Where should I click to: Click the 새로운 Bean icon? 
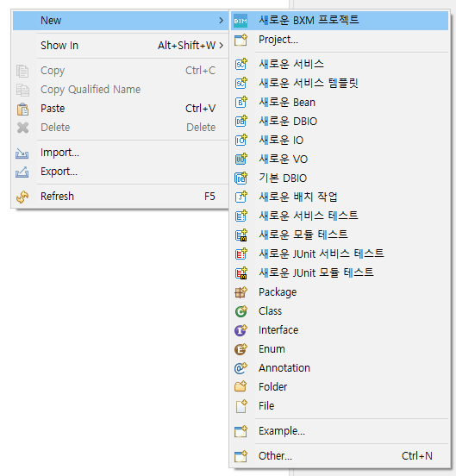240,102
